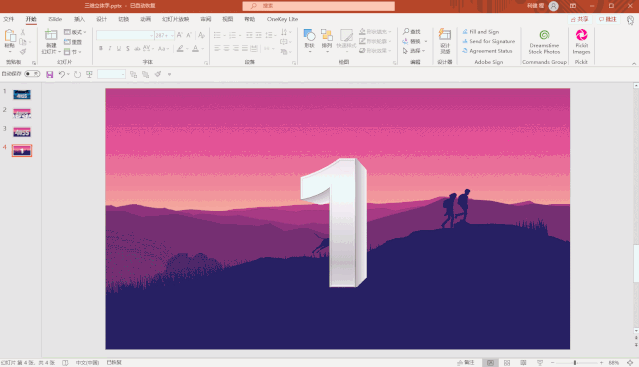This screenshot has width=639, height=367.
Task: Click Send for Signature
Action: click(489, 41)
